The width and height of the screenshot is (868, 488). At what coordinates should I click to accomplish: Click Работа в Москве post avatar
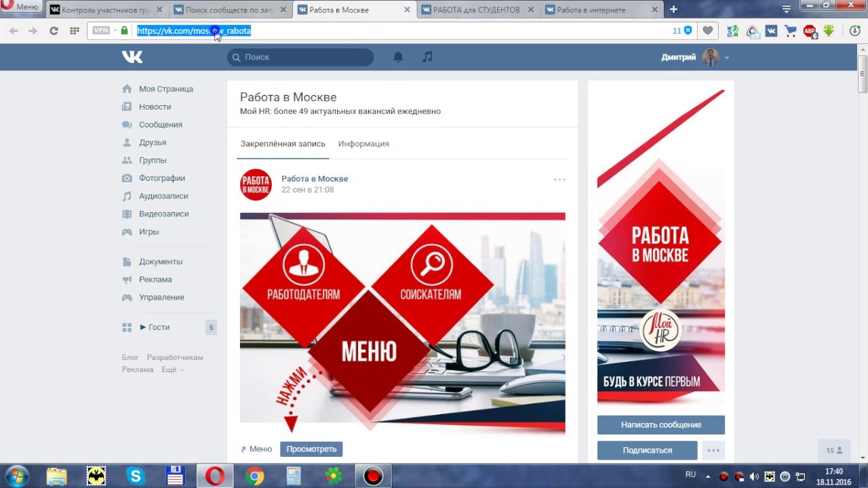[x=256, y=184]
